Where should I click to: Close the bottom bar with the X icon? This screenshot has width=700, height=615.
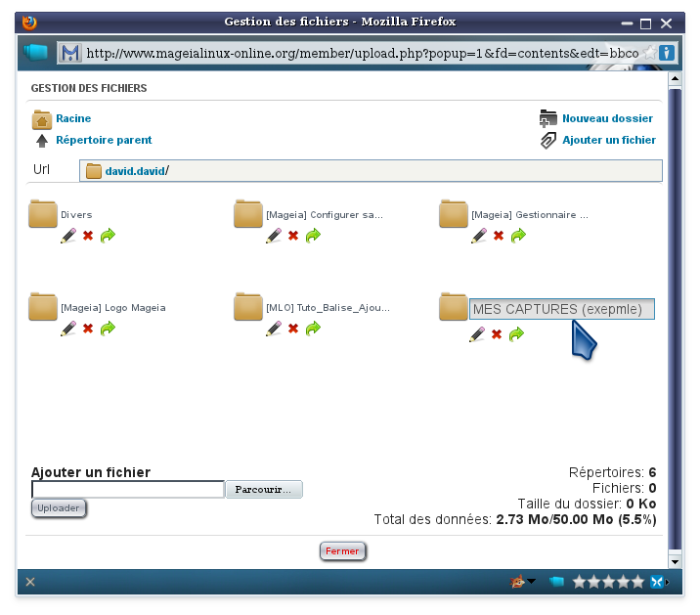tap(30, 582)
